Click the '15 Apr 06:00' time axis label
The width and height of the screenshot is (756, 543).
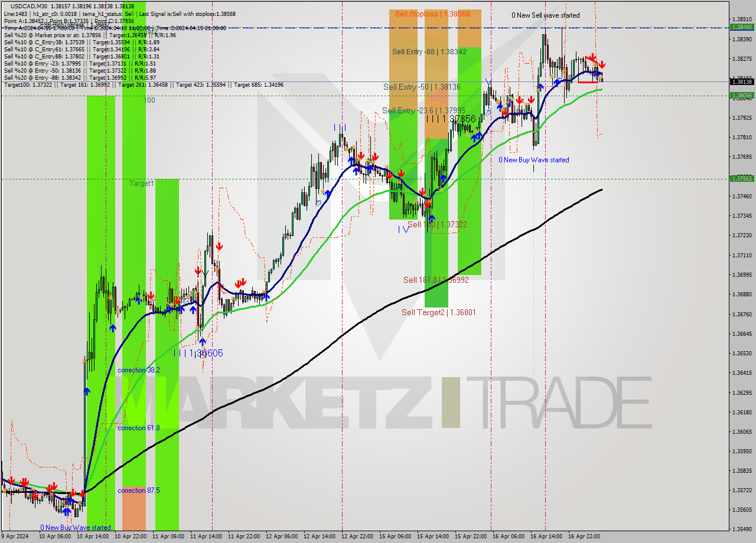(396, 537)
